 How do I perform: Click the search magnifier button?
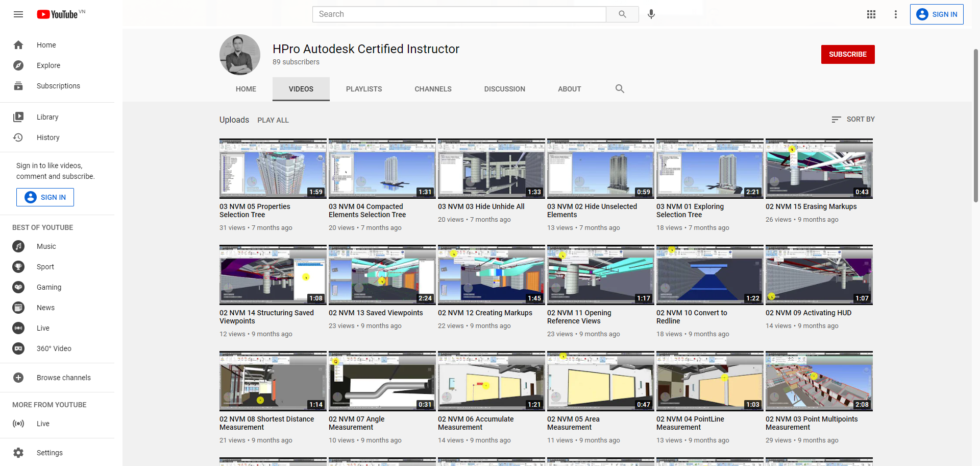tap(622, 14)
